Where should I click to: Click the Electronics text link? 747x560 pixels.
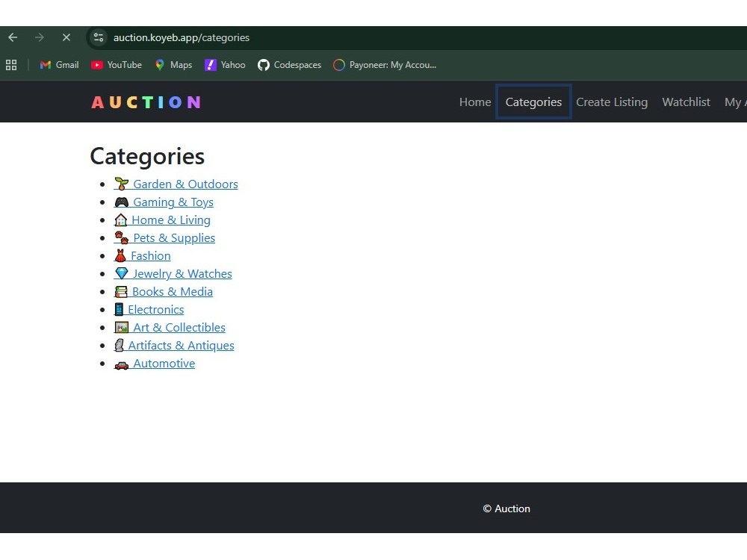click(x=156, y=310)
